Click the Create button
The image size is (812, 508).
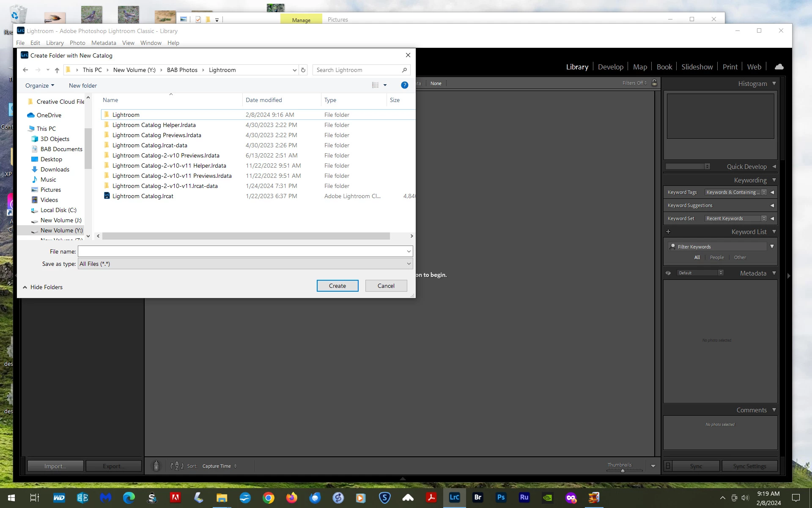337,286
